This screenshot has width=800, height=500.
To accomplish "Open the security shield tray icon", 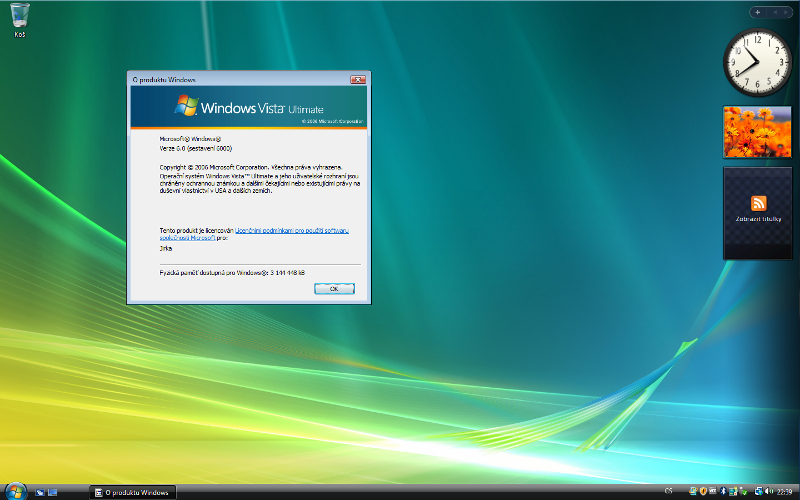I will [x=703, y=491].
